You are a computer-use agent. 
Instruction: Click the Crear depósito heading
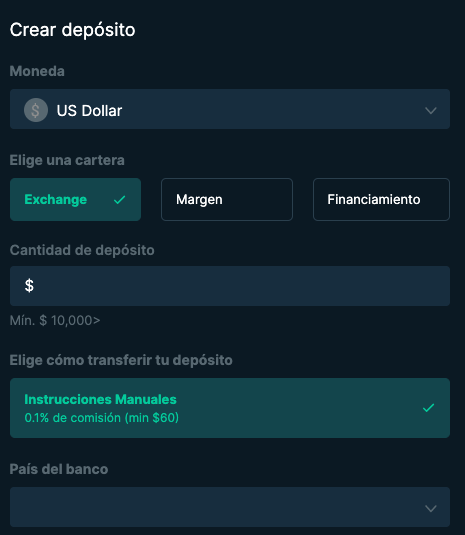(72, 30)
